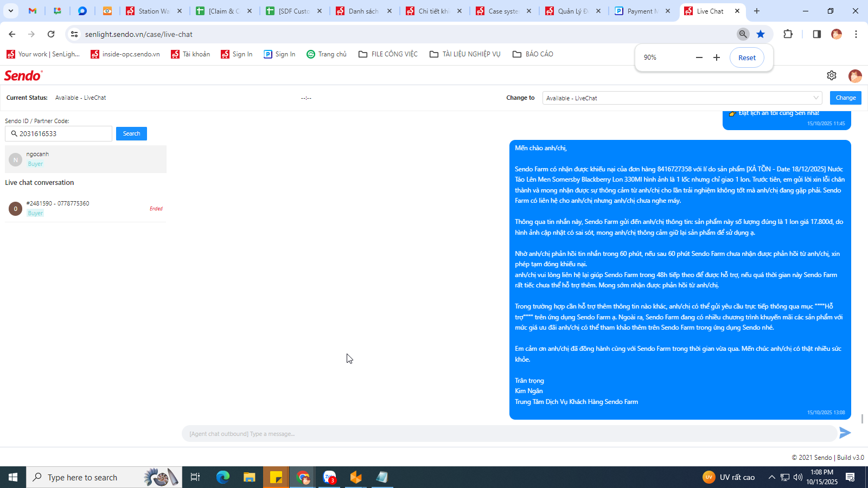Open Zalo from the taskbar
The width and height of the screenshot is (868, 488).
click(329, 477)
